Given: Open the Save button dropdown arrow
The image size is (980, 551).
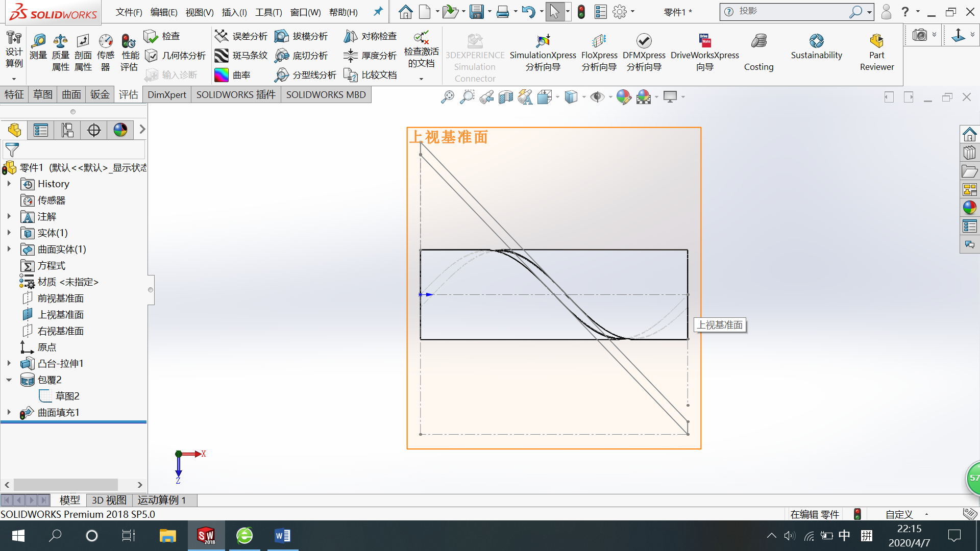Looking at the screenshot, I should (x=490, y=12).
